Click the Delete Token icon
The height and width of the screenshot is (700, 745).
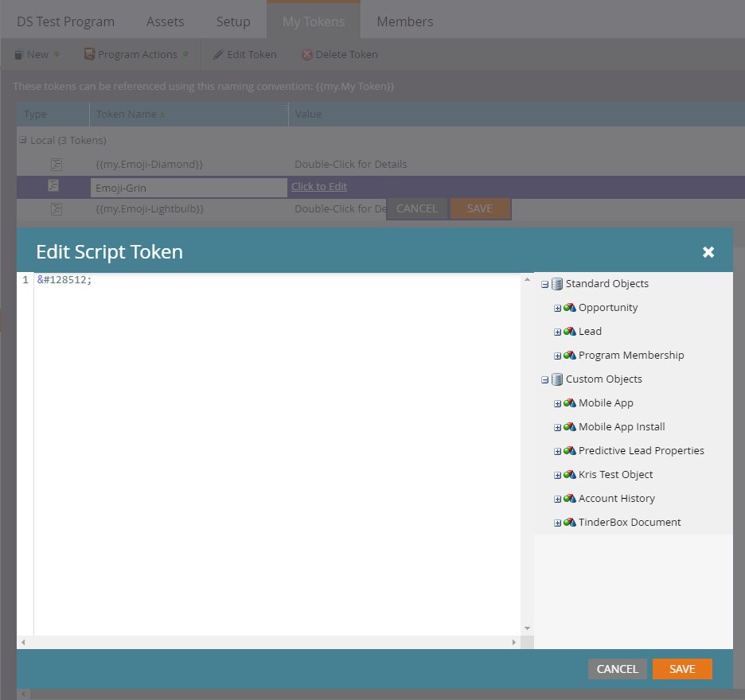[x=306, y=55]
